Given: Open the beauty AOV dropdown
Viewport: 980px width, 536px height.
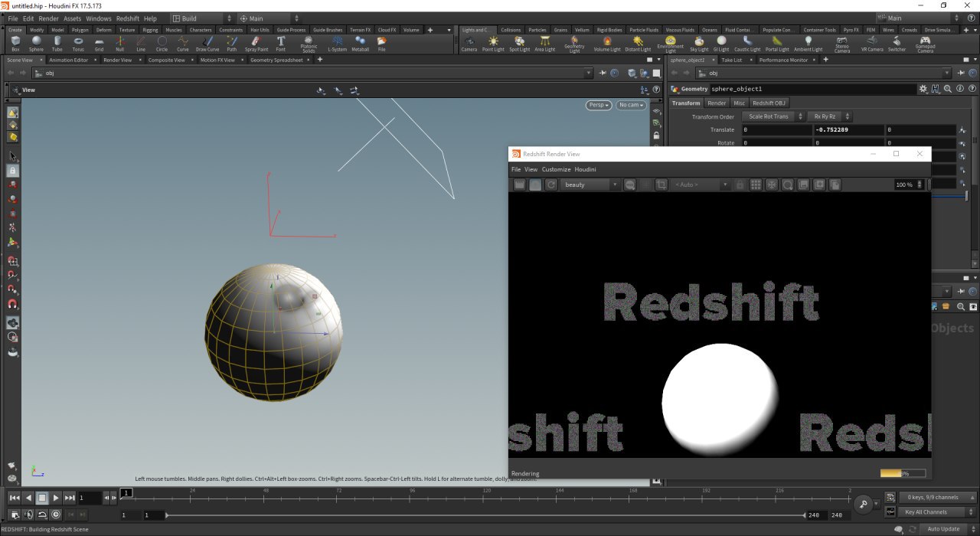Looking at the screenshot, I should [x=590, y=185].
